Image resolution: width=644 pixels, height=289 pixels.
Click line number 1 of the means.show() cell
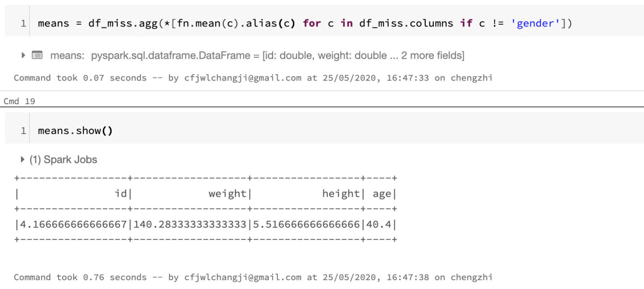pos(23,131)
